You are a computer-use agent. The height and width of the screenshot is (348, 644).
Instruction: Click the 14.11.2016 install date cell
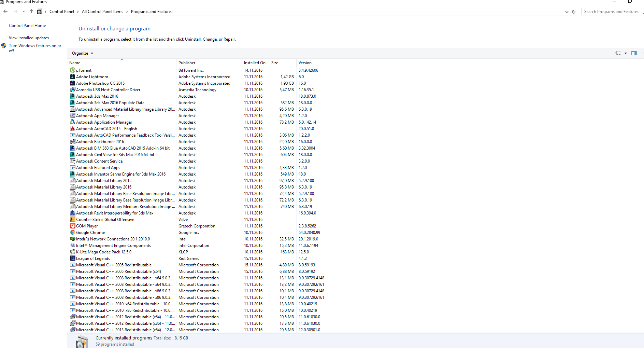pyautogui.click(x=253, y=70)
